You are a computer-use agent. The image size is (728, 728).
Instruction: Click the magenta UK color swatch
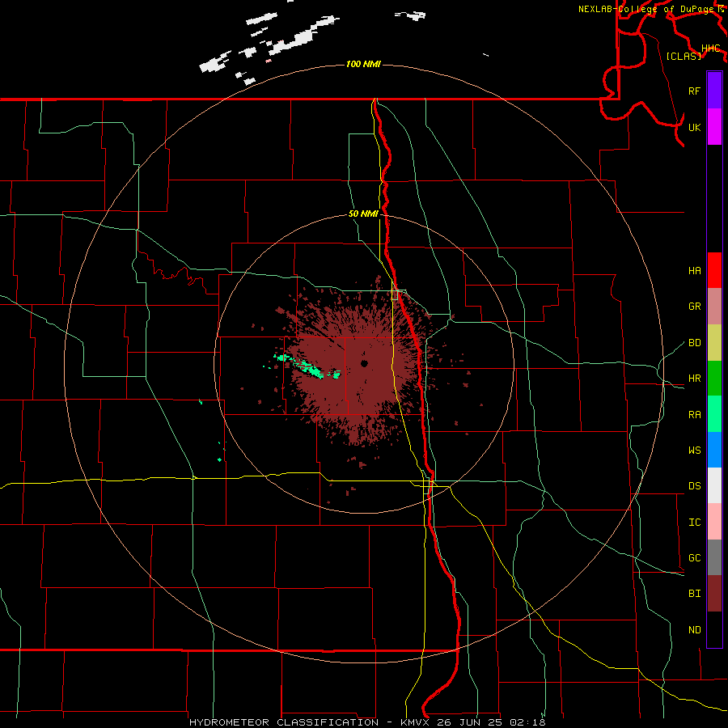714,127
